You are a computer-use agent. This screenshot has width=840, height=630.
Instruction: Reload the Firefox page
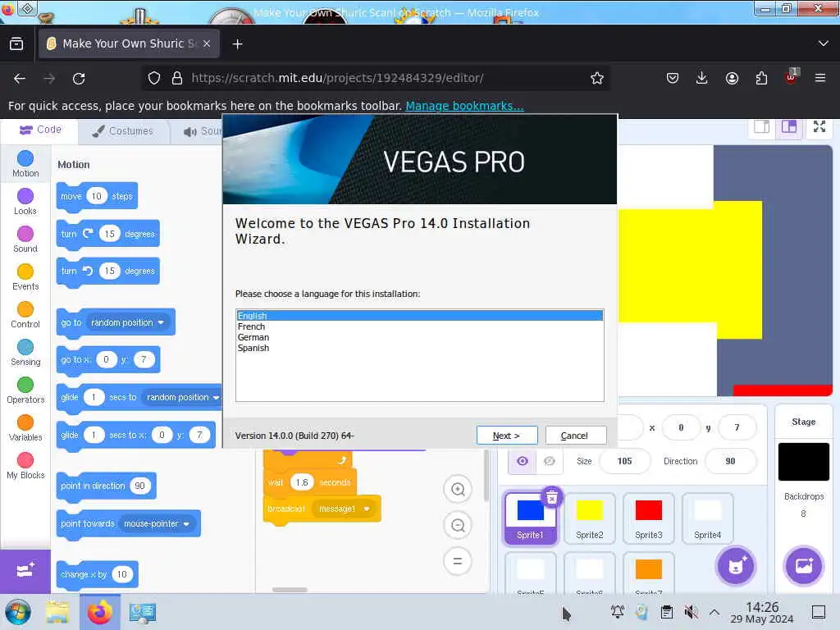click(79, 79)
